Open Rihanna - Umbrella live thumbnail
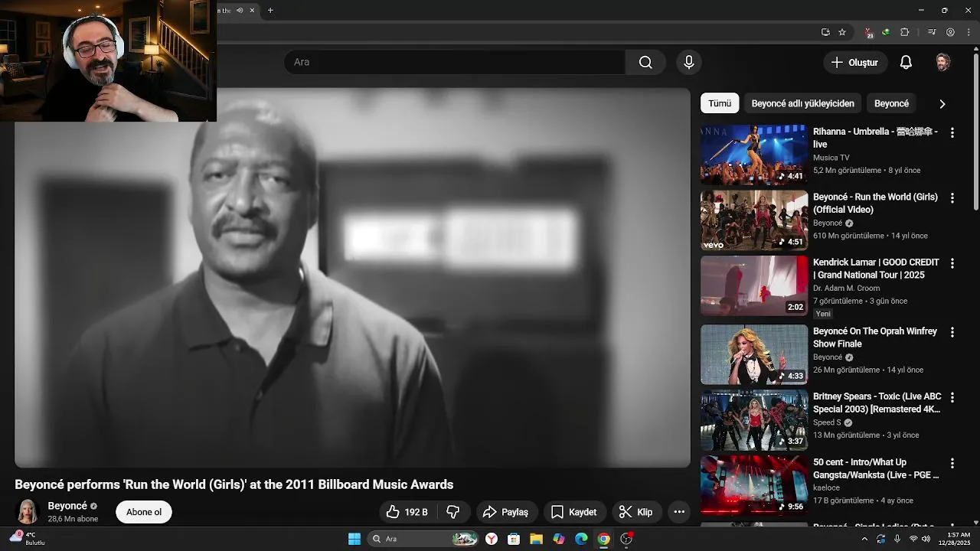The width and height of the screenshot is (980, 551). (754, 155)
